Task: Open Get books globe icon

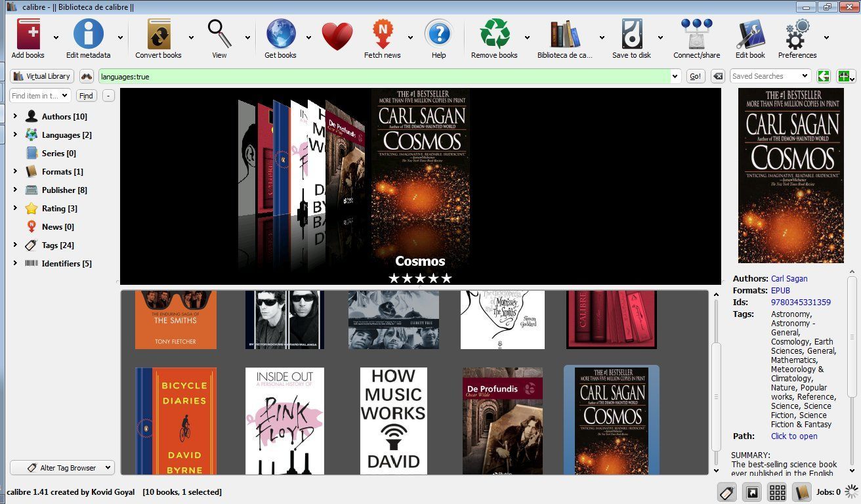Action: point(280,34)
